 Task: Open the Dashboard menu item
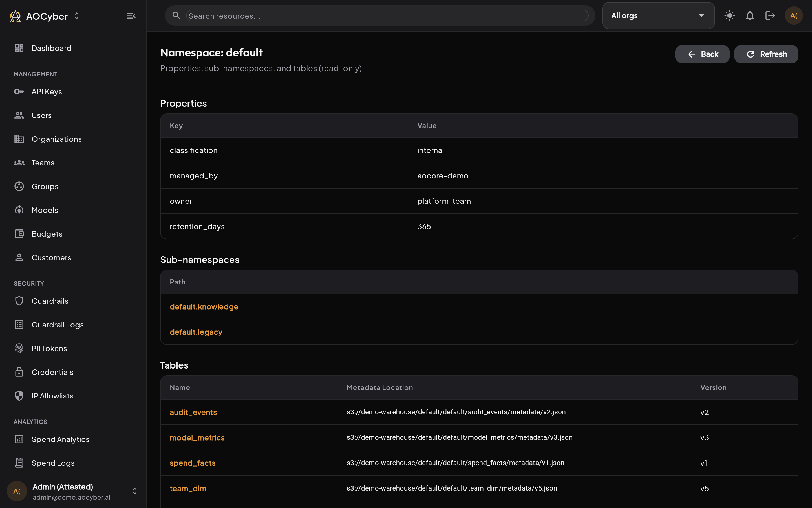[x=51, y=48]
